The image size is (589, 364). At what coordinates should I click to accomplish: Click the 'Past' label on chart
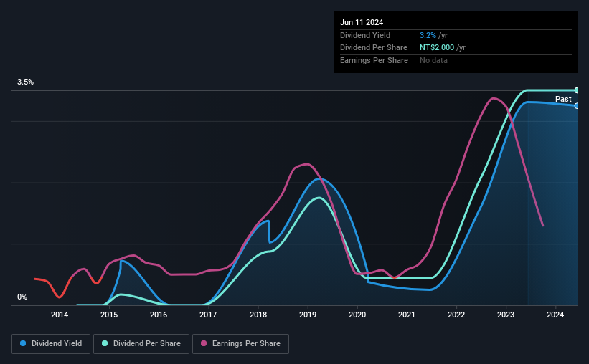tap(563, 99)
